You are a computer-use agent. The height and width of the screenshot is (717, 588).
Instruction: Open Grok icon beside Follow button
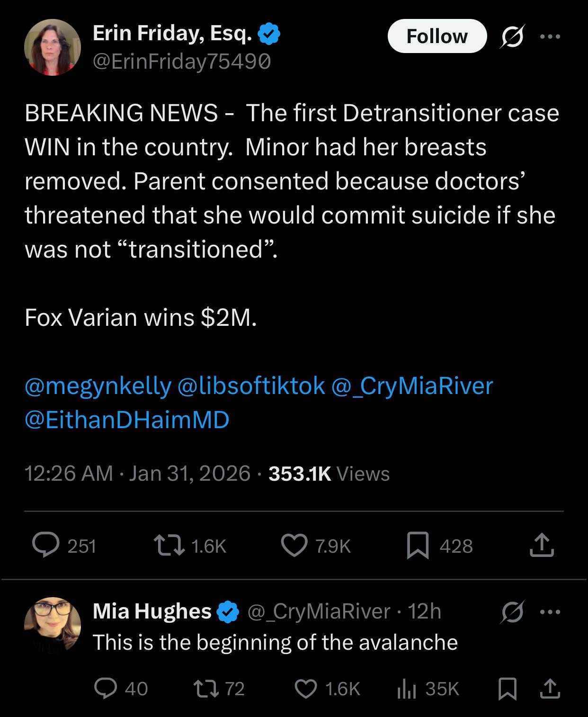tap(512, 36)
